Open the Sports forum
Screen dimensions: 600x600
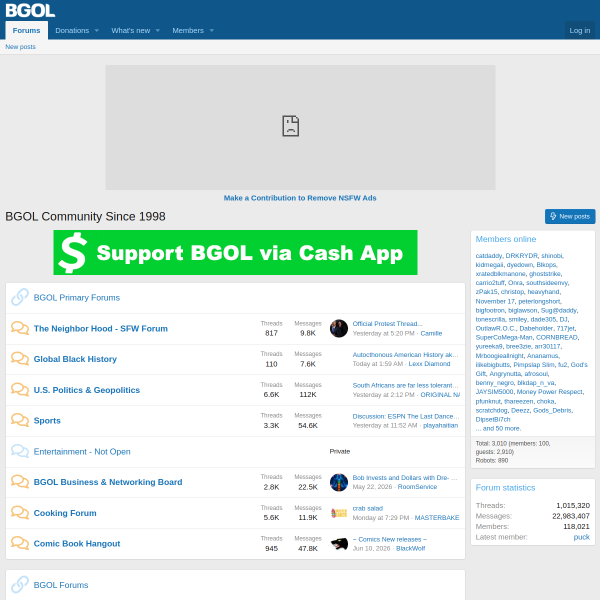click(x=47, y=421)
